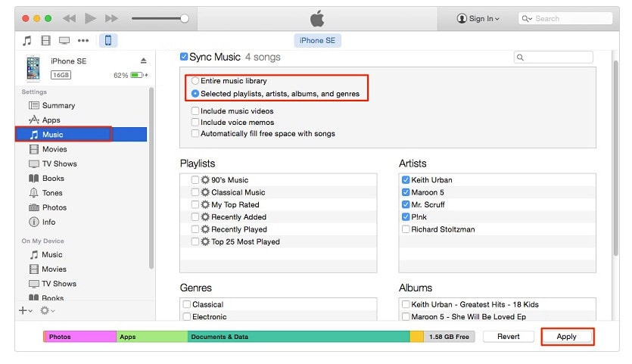Viewport: 632px width, 364px height.
Task: Click the 1.58 GB Free label
Action: pyautogui.click(x=449, y=337)
